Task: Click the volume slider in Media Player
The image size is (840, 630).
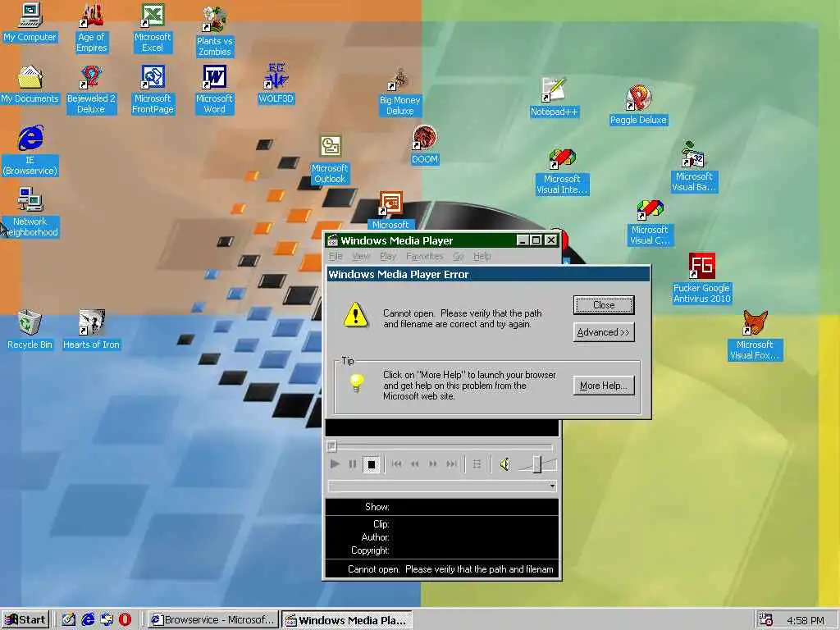Action: (536, 464)
